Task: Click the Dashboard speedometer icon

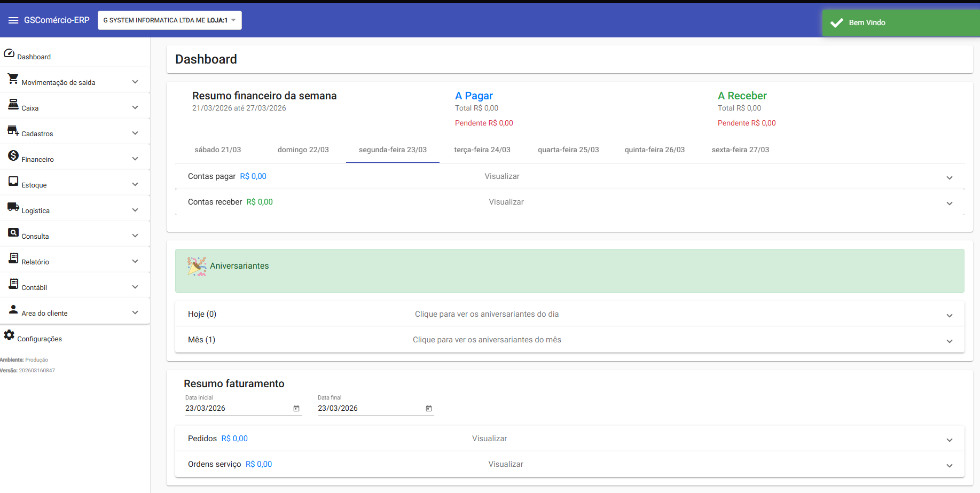Action: coord(9,53)
